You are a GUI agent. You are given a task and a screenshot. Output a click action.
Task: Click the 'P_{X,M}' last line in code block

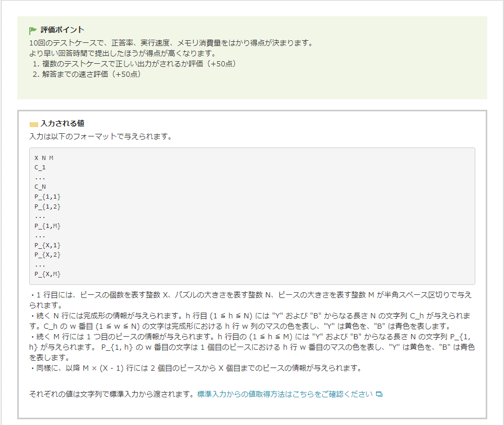point(48,274)
